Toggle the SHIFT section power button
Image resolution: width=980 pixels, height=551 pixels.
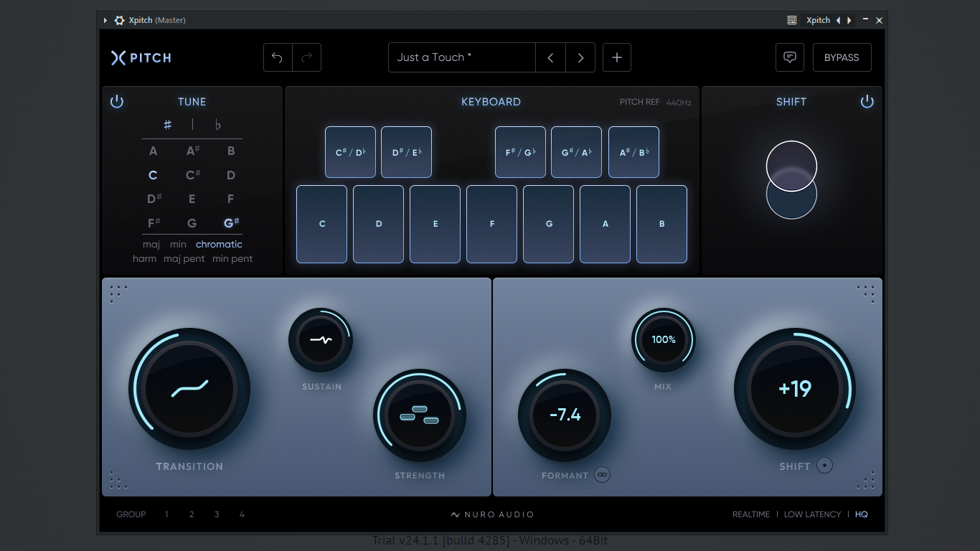pos(867,101)
